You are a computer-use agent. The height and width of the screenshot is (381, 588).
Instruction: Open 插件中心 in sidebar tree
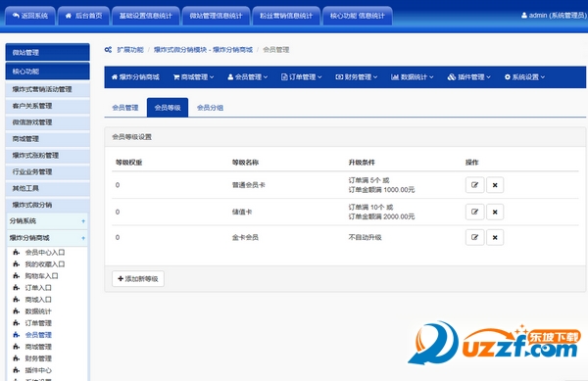coord(38,370)
